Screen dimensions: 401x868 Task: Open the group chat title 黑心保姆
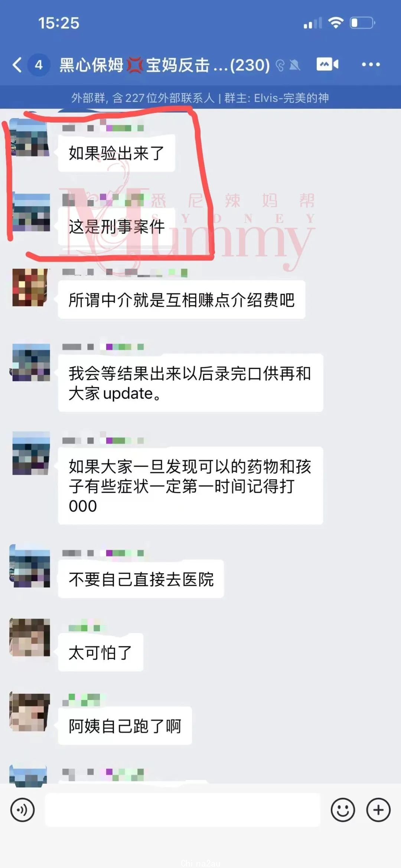(x=165, y=65)
